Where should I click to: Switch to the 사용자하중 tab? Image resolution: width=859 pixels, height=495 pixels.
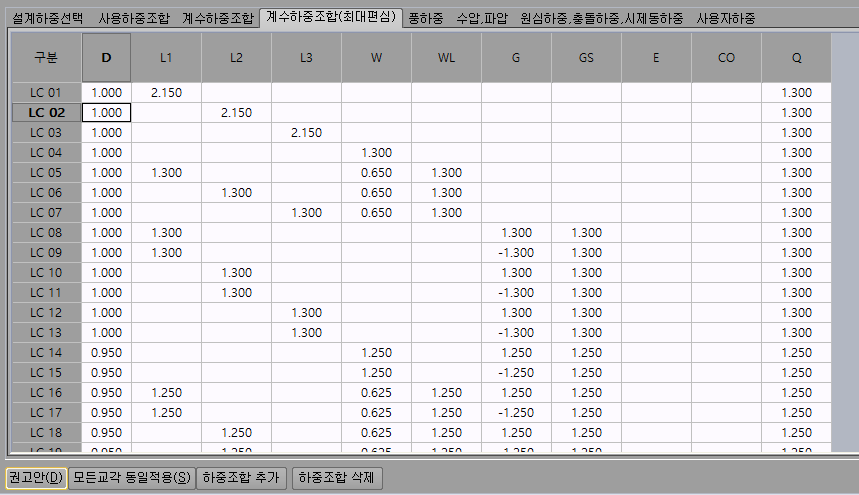click(725, 18)
